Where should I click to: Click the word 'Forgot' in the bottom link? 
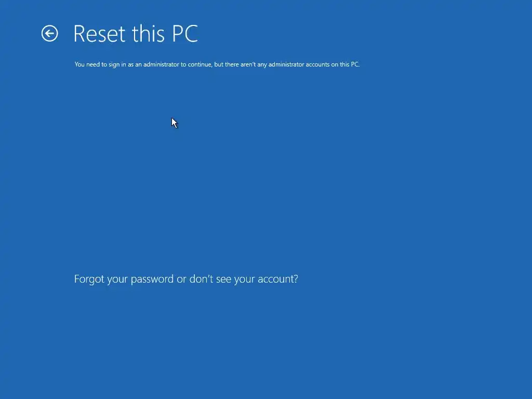point(89,279)
